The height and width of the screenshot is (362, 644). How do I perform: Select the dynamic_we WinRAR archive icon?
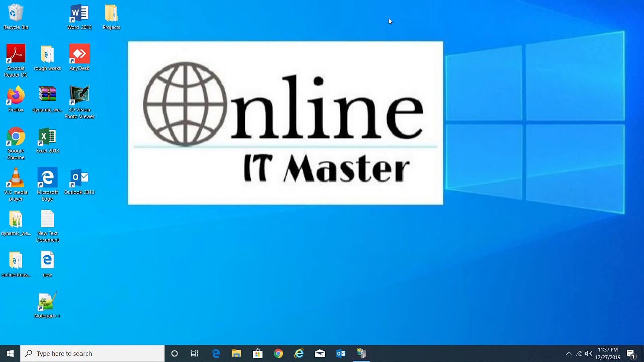47,100
